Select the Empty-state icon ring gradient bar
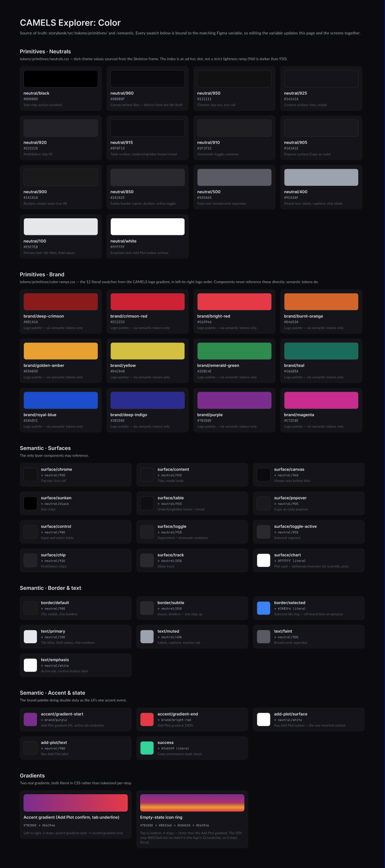385x868 pixels. tap(192, 803)
